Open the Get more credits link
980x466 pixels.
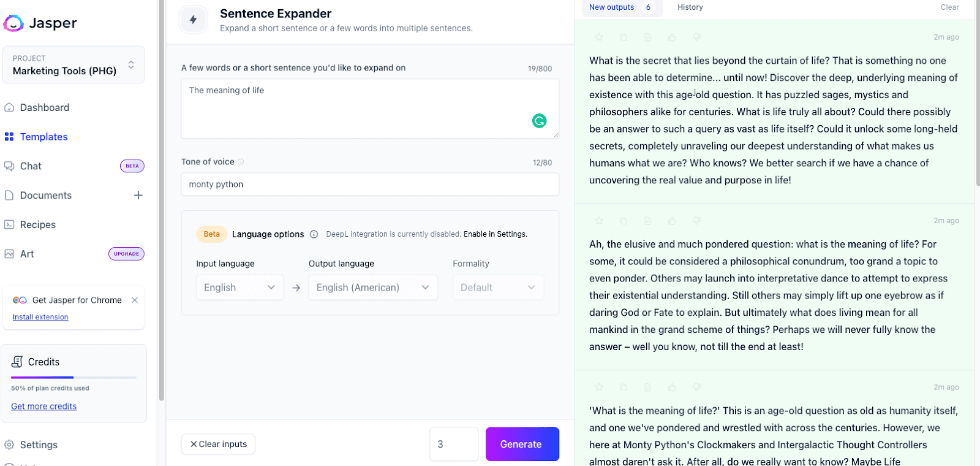pos(44,407)
